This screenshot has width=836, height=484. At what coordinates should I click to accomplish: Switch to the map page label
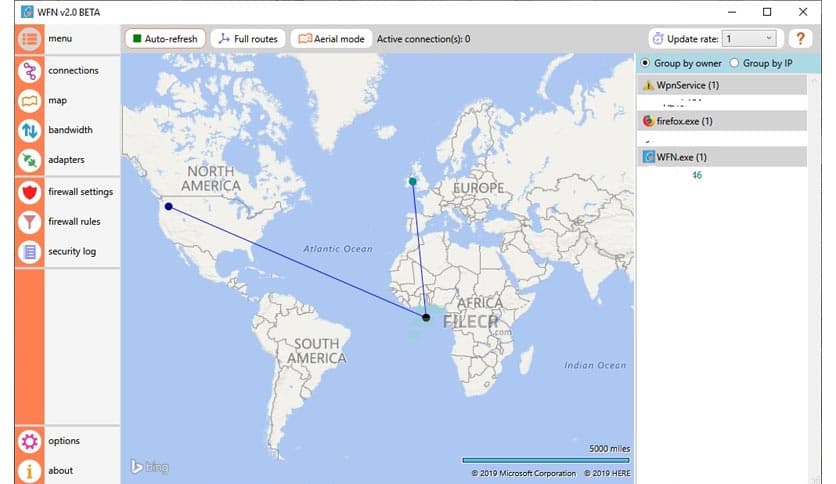(58, 101)
